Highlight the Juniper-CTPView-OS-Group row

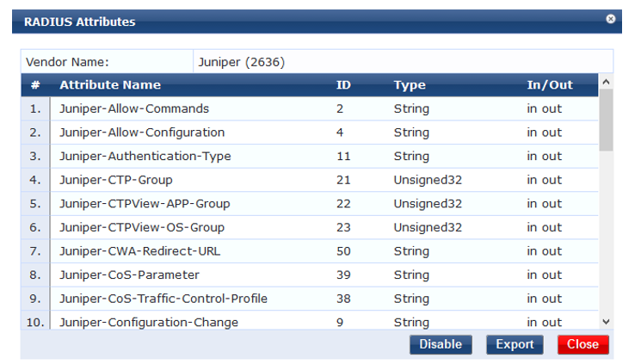click(x=142, y=228)
